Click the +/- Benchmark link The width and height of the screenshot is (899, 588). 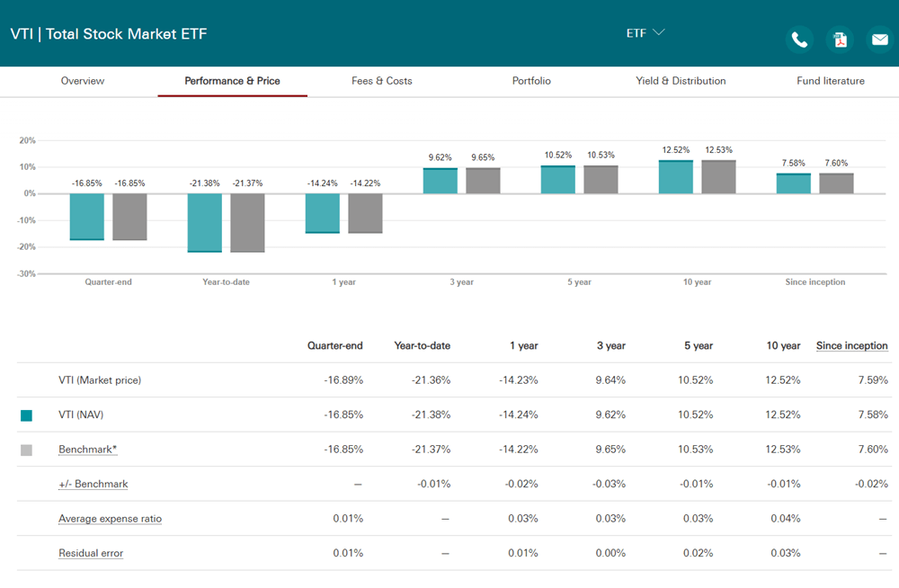(x=93, y=484)
